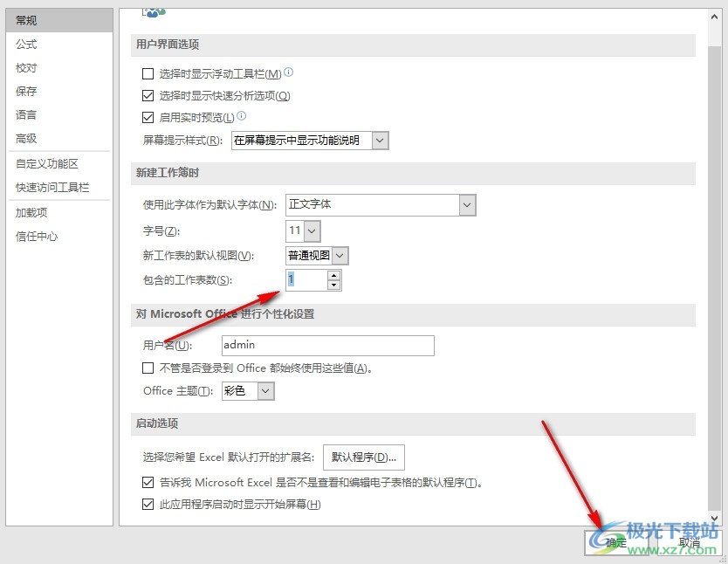Select 信任中心 in left panel
Image resolution: width=728 pixels, height=564 pixels.
(37, 237)
